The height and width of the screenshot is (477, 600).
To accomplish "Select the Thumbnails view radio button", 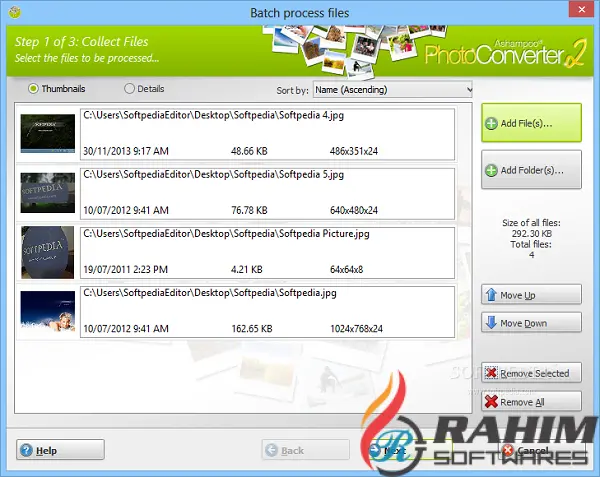I will click(x=33, y=89).
